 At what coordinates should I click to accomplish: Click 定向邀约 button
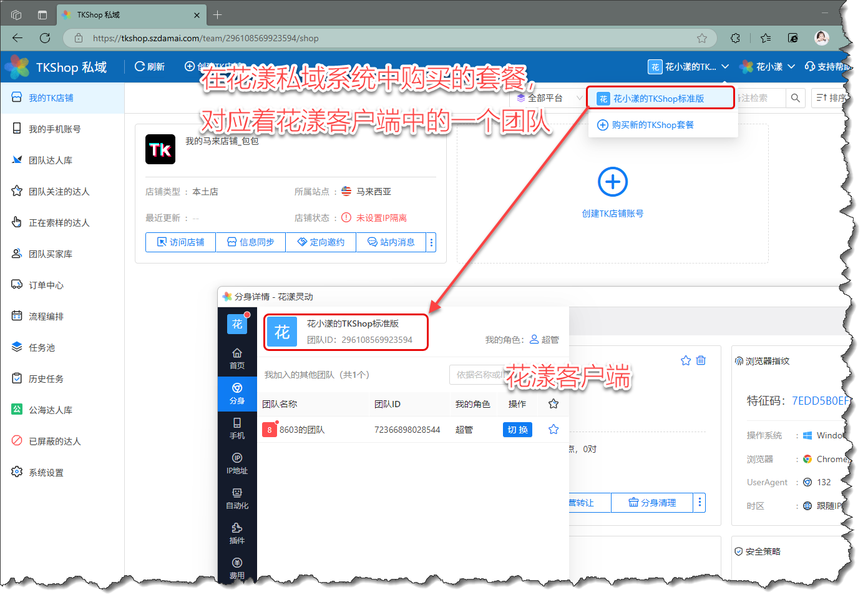click(321, 242)
